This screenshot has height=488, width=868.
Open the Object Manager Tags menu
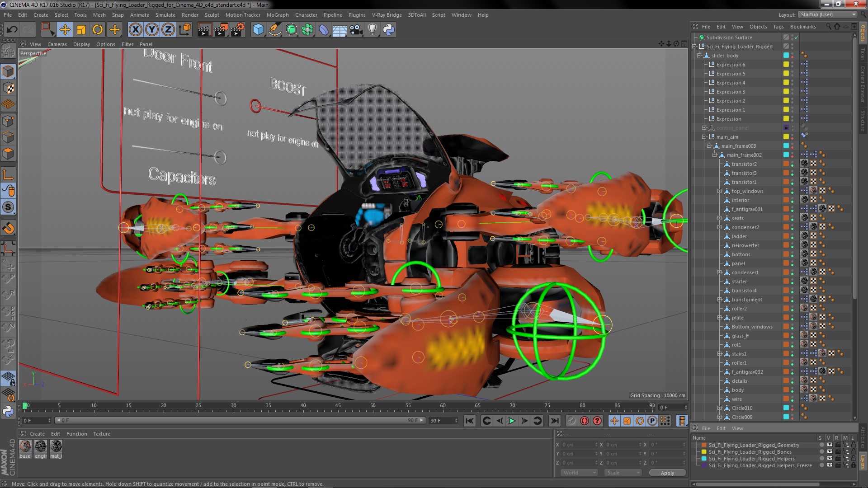(778, 27)
